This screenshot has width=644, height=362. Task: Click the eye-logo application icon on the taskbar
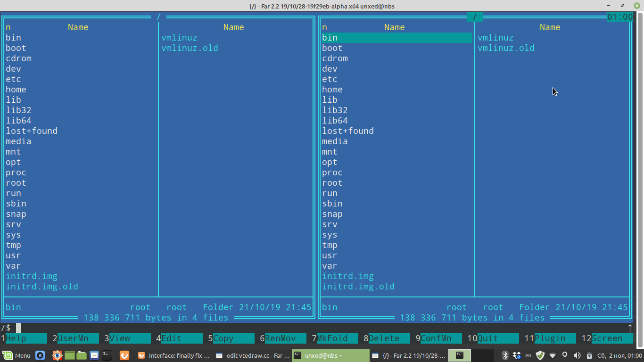click(x=58, y=355)
